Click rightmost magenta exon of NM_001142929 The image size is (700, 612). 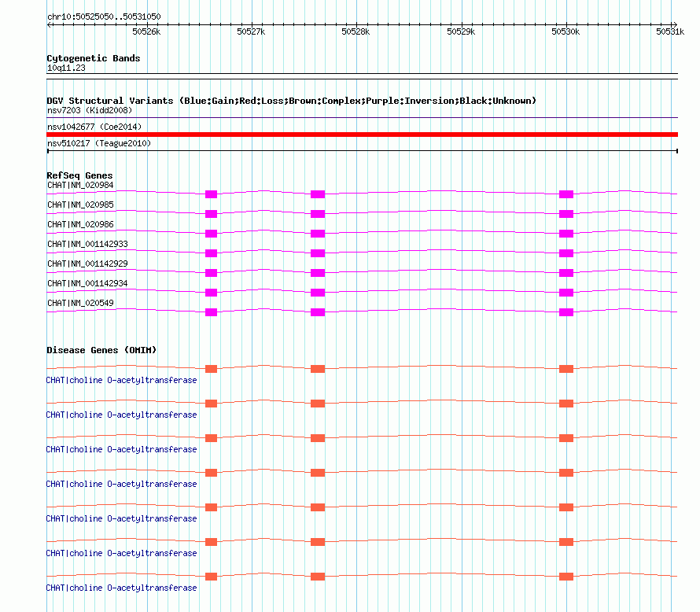tap(566, 273)
